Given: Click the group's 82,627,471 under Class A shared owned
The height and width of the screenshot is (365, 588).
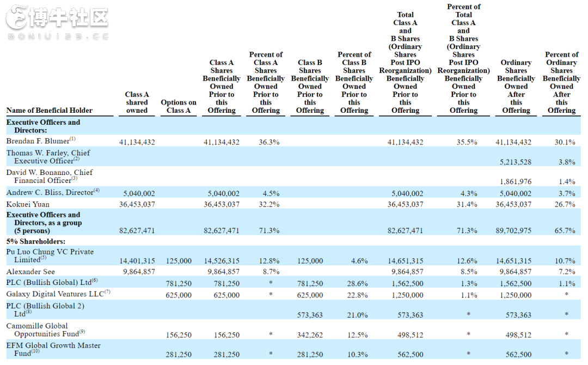Looking at the screenshot, I should 137,230.
